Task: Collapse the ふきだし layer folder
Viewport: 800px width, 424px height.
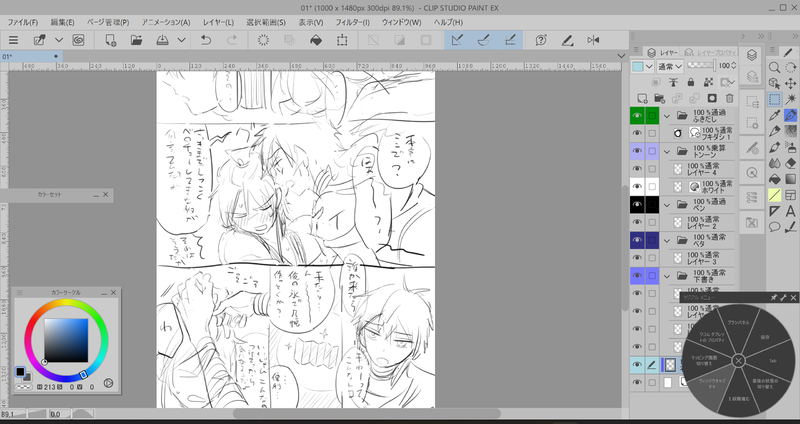Action: pos(667,116)
